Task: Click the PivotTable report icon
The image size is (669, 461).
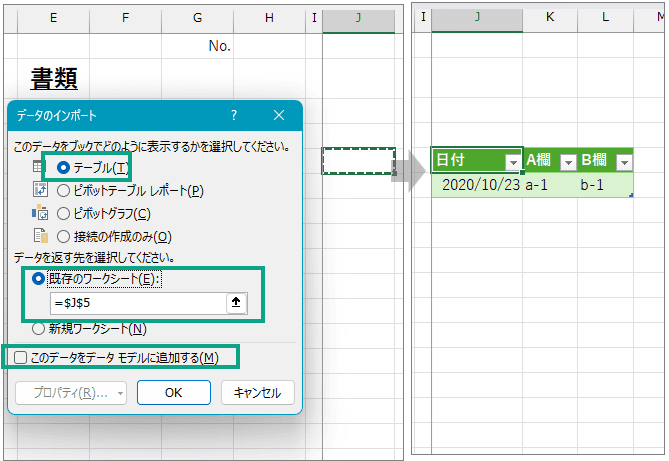Action: [x=40, y=190]
